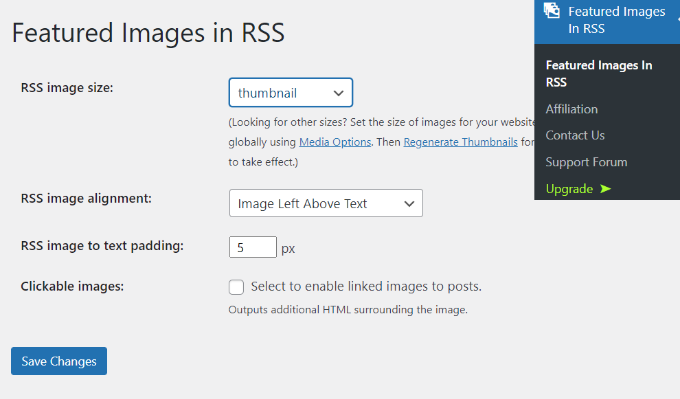Screen dimensions: 680x399
Task: Focus the RSS image to text padding field
Action: [x=253, y=247]
